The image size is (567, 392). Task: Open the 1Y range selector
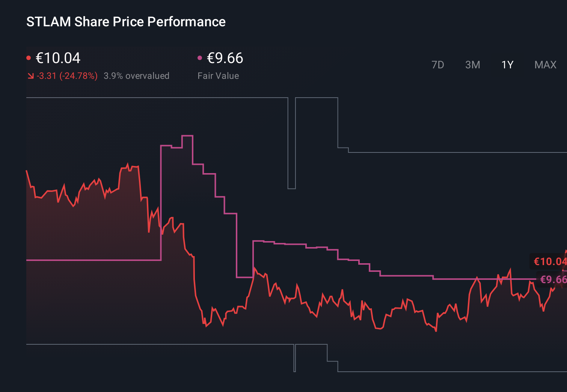click(507, 65)
